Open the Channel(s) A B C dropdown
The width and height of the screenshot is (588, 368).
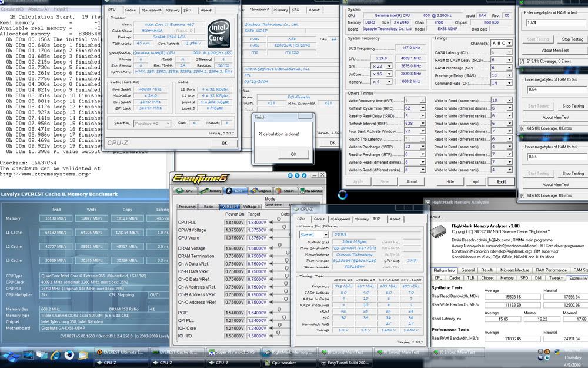point(509,43)
